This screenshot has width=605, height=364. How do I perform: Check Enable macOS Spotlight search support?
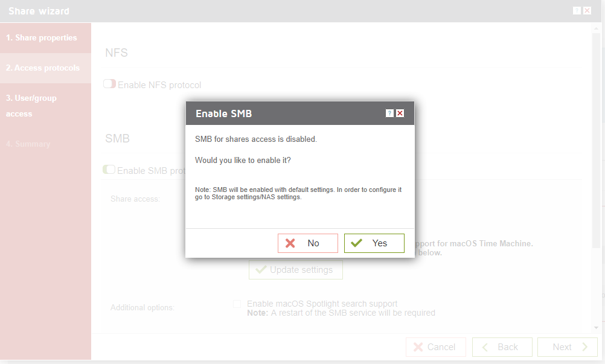[x=237, y=304]
